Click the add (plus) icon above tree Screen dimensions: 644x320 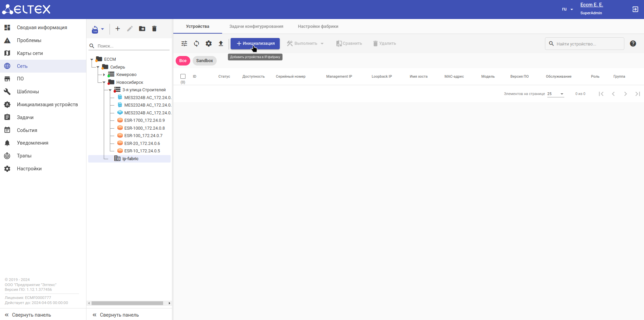click(x=118, y=29)
